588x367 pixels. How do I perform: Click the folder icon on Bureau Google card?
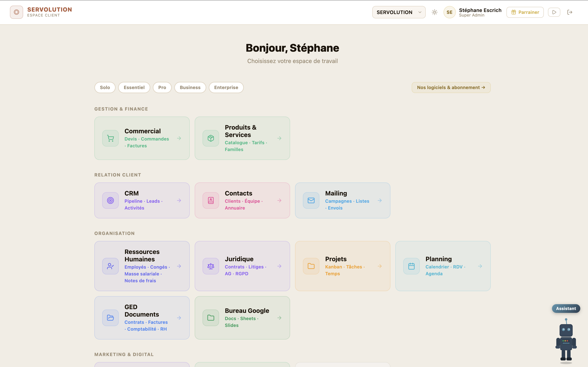210,317
